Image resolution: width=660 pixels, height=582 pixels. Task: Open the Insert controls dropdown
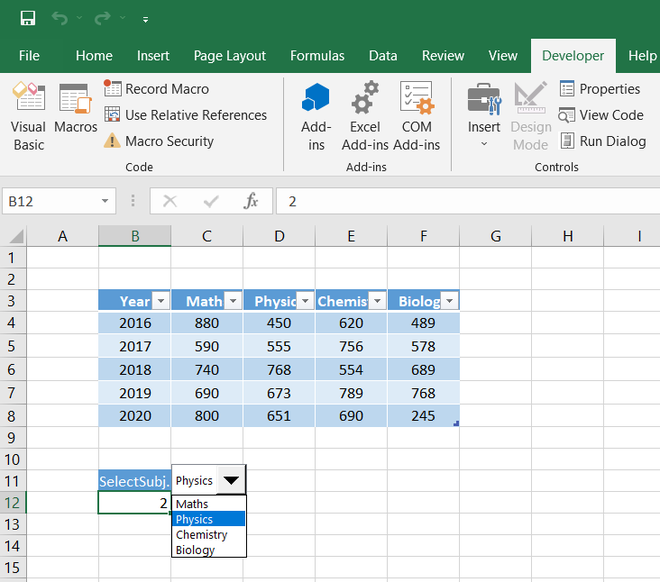coord(484,117)
